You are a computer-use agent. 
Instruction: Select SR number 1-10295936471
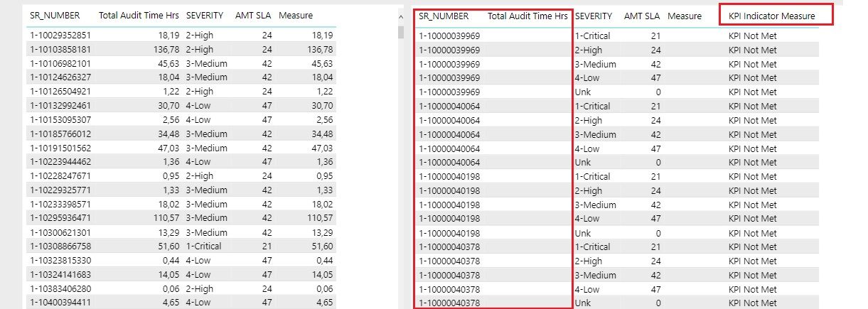tap(60, 218)
